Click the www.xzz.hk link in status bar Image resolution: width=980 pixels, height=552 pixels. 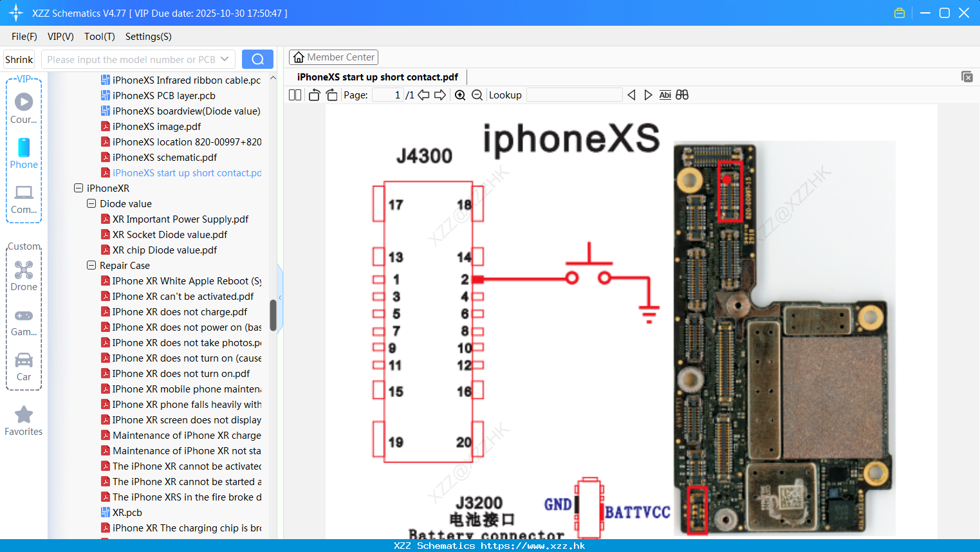pyautogui.click(x=533, y=546)
